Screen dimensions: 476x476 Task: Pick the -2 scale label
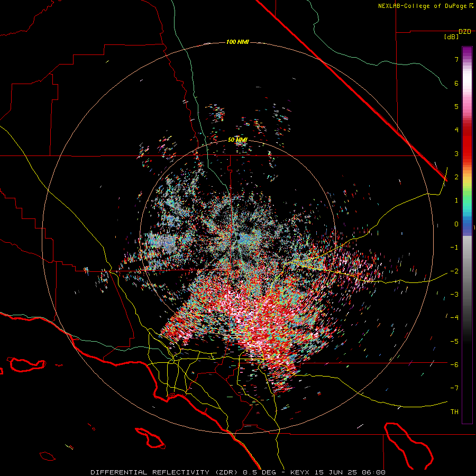454,271
